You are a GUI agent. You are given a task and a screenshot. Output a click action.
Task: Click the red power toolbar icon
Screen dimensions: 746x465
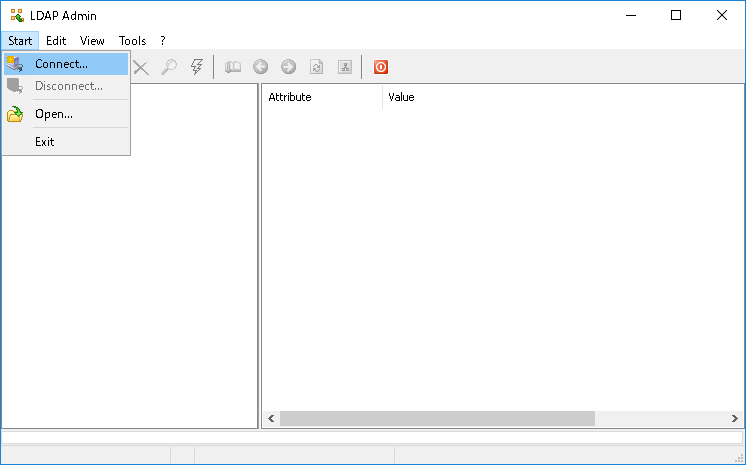coord(381,67)
